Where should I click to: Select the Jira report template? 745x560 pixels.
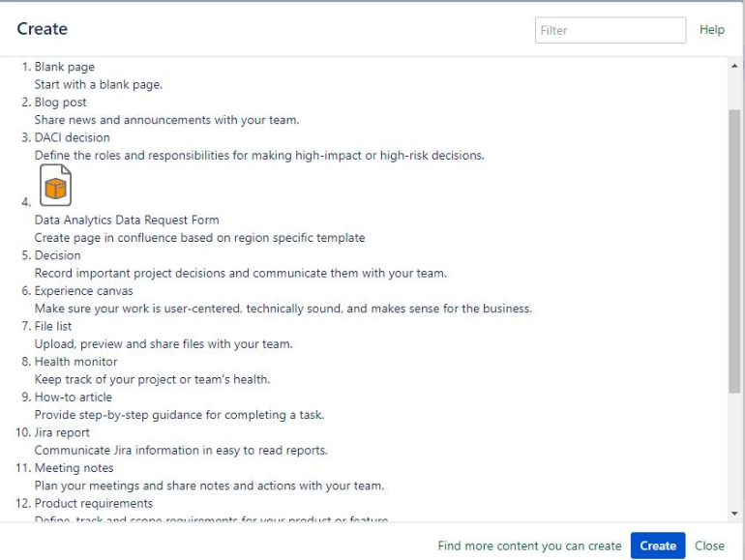pos(62,432)
